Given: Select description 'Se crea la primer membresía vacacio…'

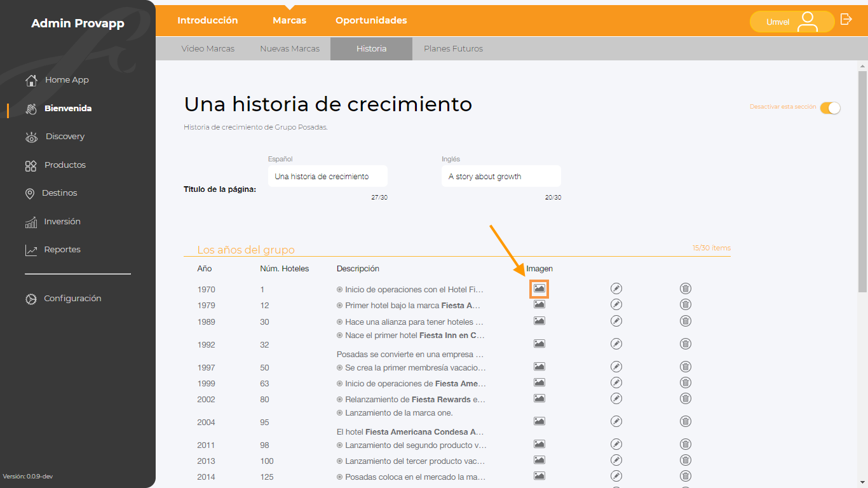Looking at the screenshot, I should coord(416,368).
